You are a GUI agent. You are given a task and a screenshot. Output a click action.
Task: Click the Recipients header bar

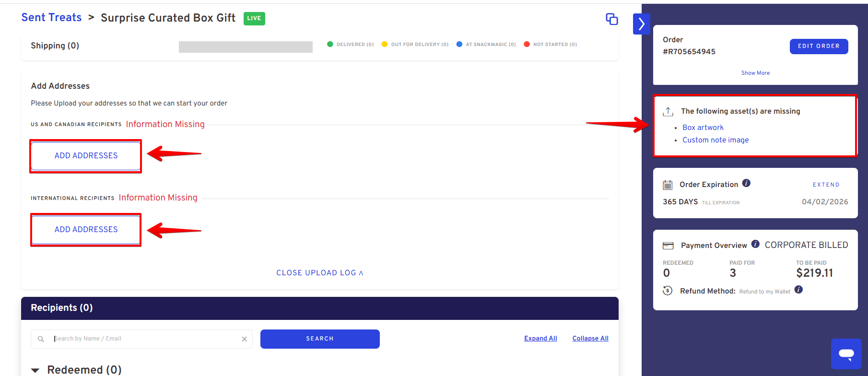coord(319,308)
